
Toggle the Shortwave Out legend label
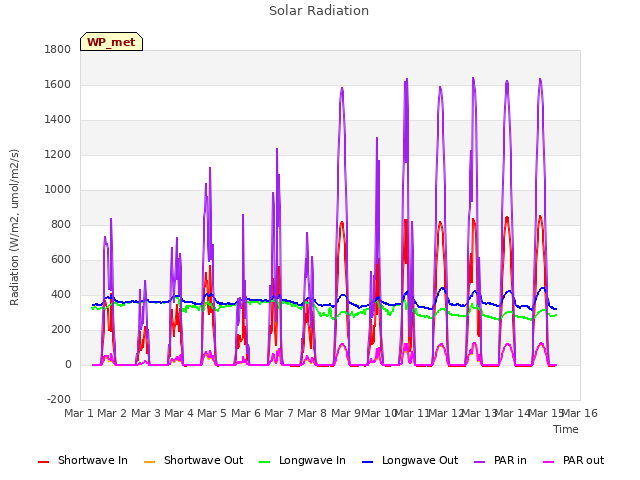203,460
